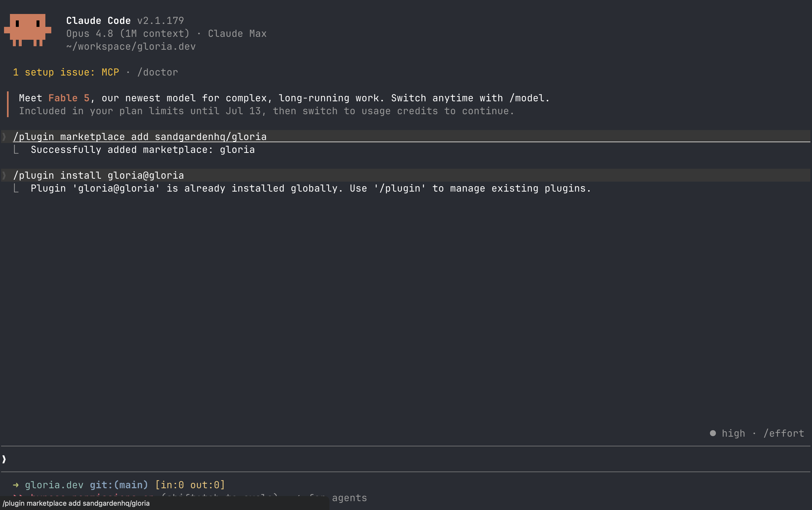Click the 'Fable 5' model name
This screenshot has height=510, width=812.
[69, 98]
